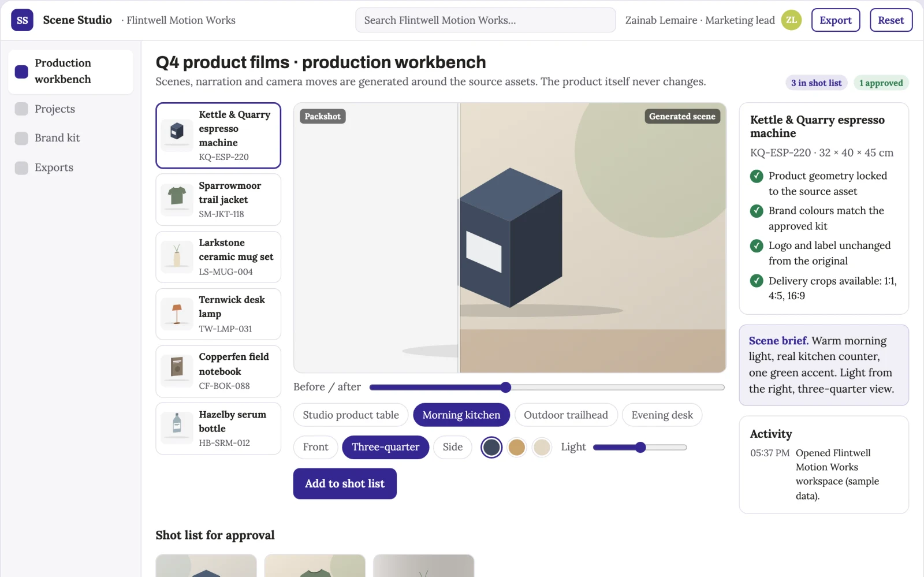Click the Brand kit sidebar icon
Screen dimensions: 924x577
(21, 138)
